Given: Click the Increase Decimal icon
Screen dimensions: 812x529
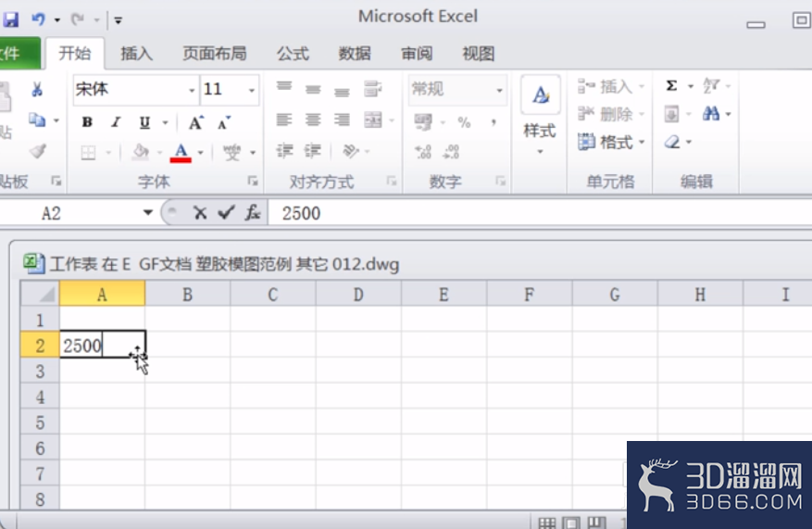Looking at the screenshot, I should [x=423, y=152].
